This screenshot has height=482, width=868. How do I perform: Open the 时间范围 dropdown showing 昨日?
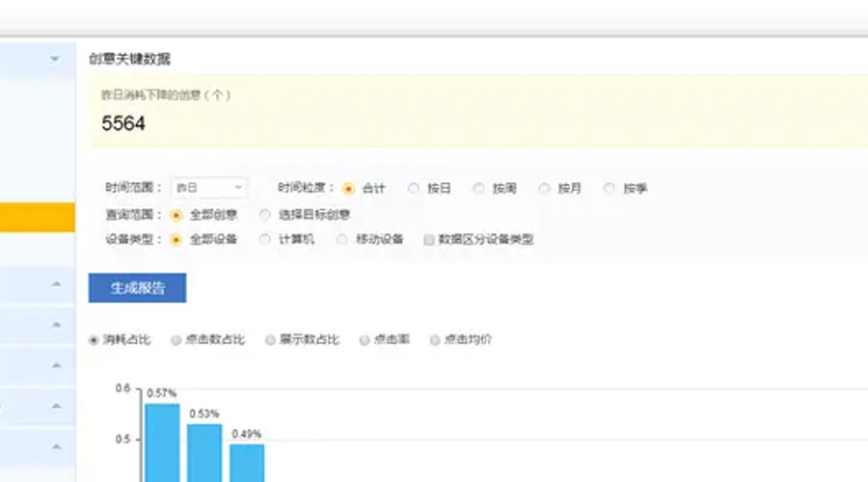pos(208,188)
